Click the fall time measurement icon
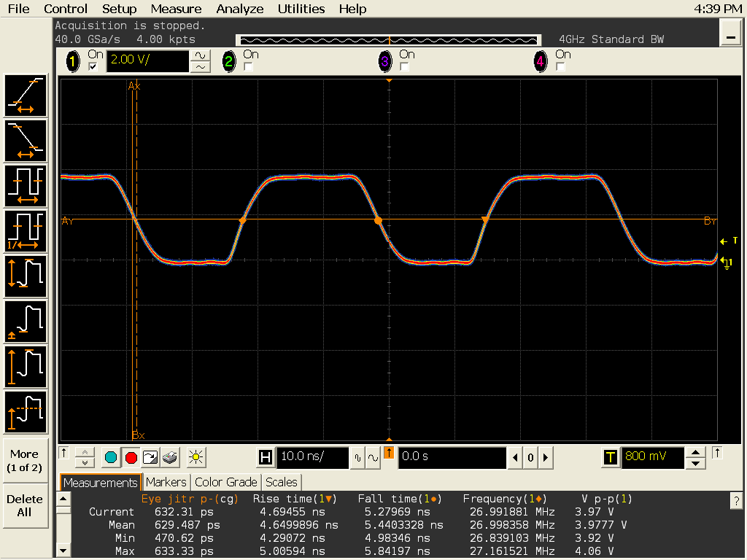The width and height of the screenshot is (747, 560). tap(26, 141)
